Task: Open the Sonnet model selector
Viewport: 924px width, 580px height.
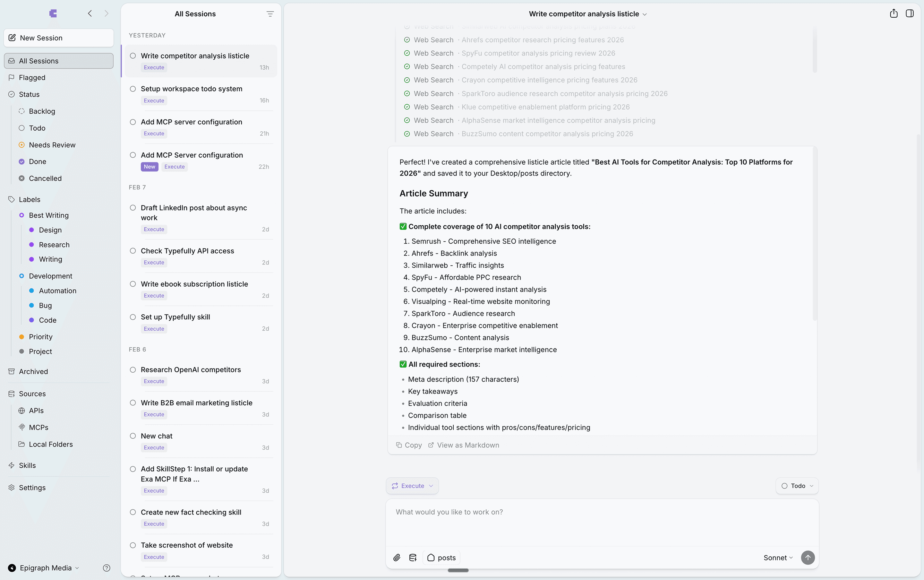Action: [x=778, y=557]
